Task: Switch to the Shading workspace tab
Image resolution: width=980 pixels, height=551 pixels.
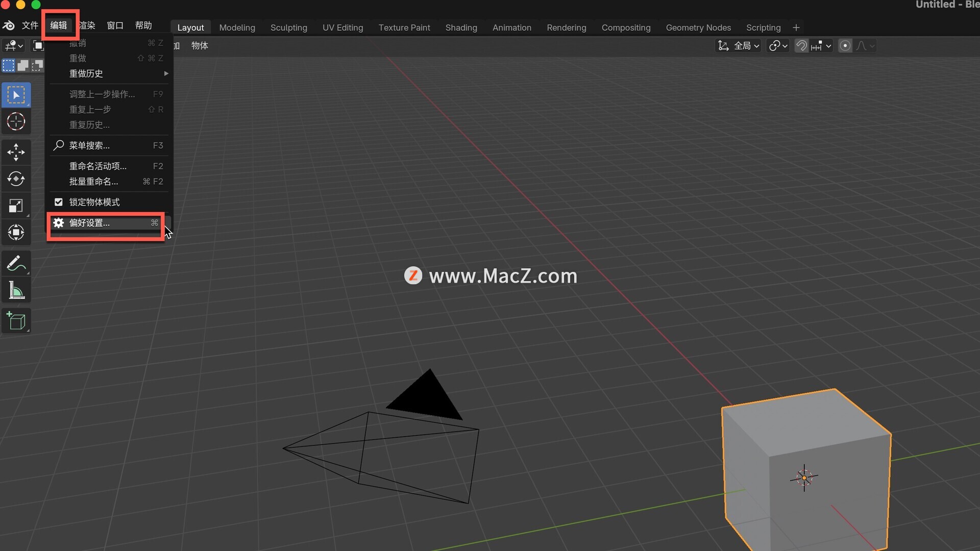Action: (x=461, y=28)
